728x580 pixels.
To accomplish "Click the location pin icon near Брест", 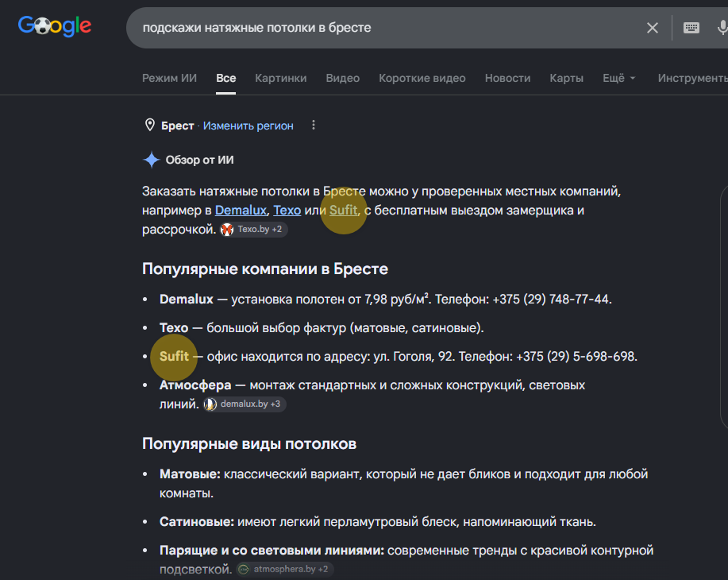I will coord(149,125).
